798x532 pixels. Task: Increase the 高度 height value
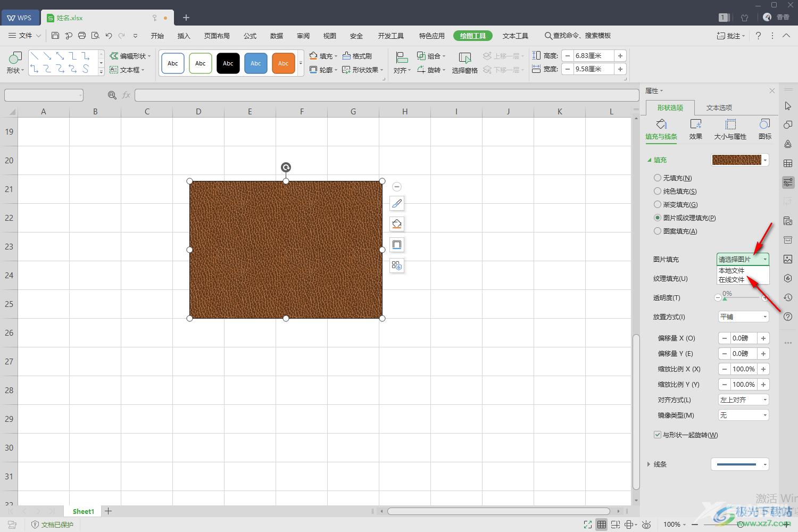[x=620, y=55]
